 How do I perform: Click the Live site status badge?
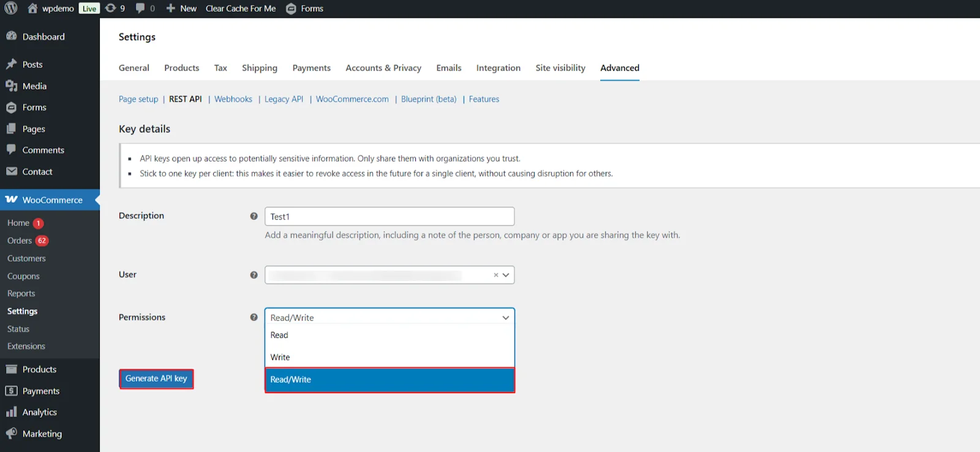(x=89, y=9)
